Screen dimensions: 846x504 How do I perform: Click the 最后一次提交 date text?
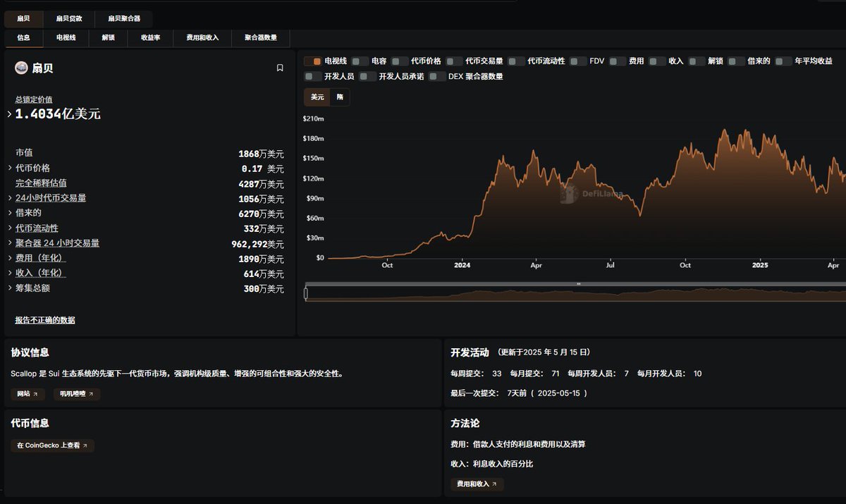[519, 393]
